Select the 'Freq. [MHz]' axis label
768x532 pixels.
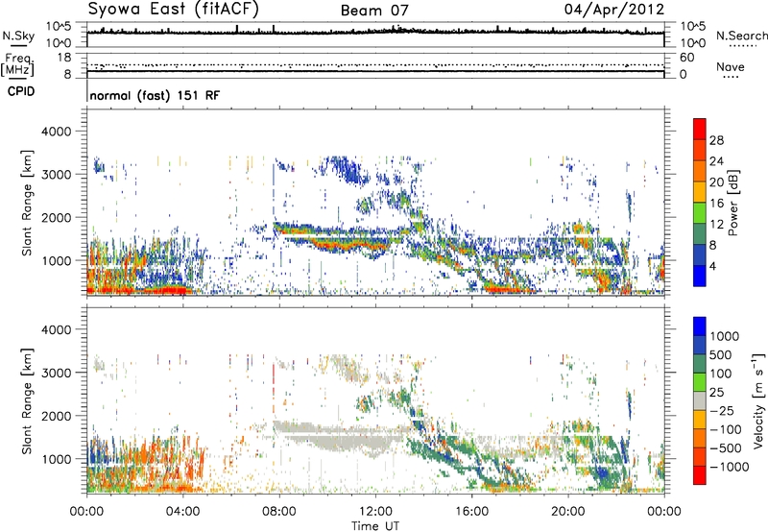pos(17,64)
